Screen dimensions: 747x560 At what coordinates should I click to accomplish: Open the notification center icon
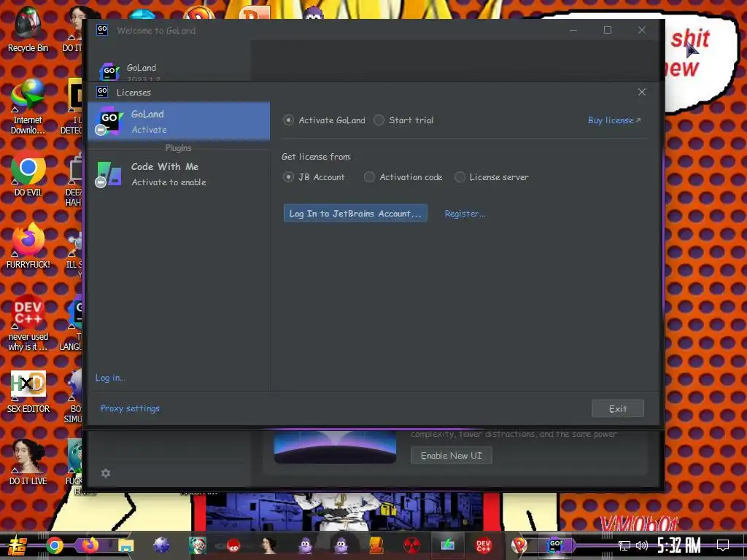[723, 545]
